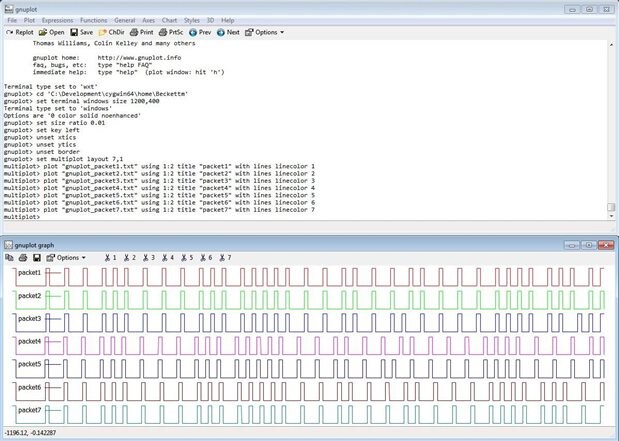This screenshot has height=441, width=619.
Task: Open the Expressions menu
Action: (x=59, y=20)
